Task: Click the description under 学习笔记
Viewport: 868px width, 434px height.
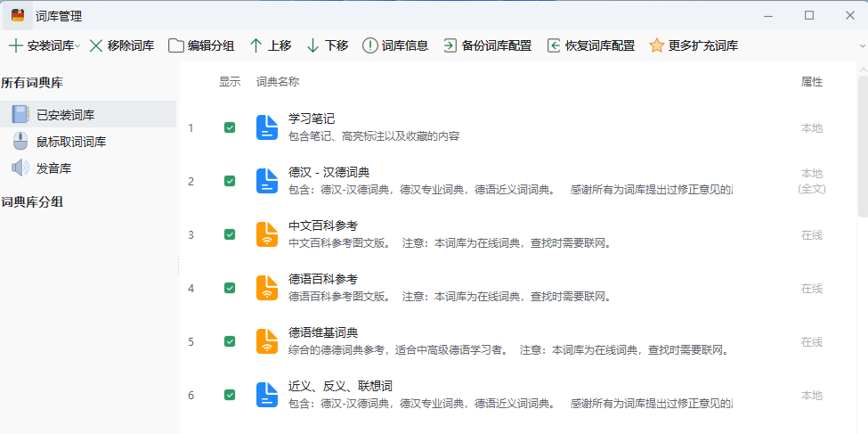Action: (x=374, y=136)
